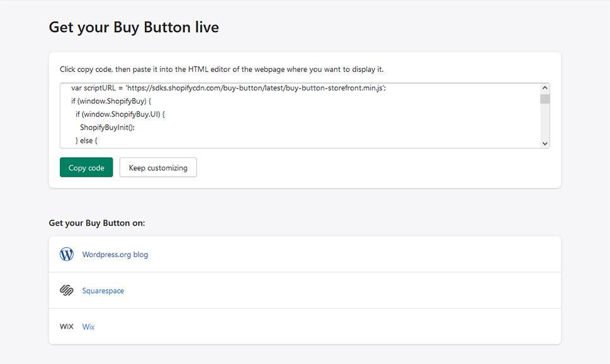Click the Wix logo icon
The height and width of the screenshot is (364, 610).
[67, 326]
